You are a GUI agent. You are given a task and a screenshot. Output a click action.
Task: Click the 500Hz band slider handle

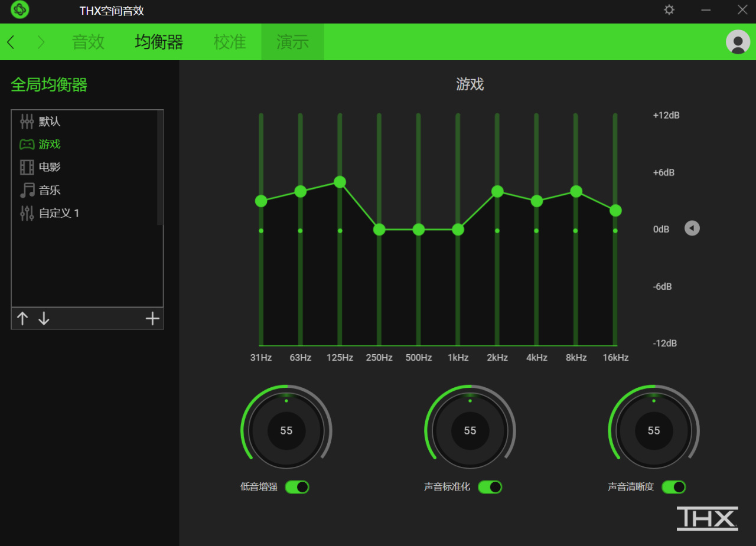[x=418, y=230]
